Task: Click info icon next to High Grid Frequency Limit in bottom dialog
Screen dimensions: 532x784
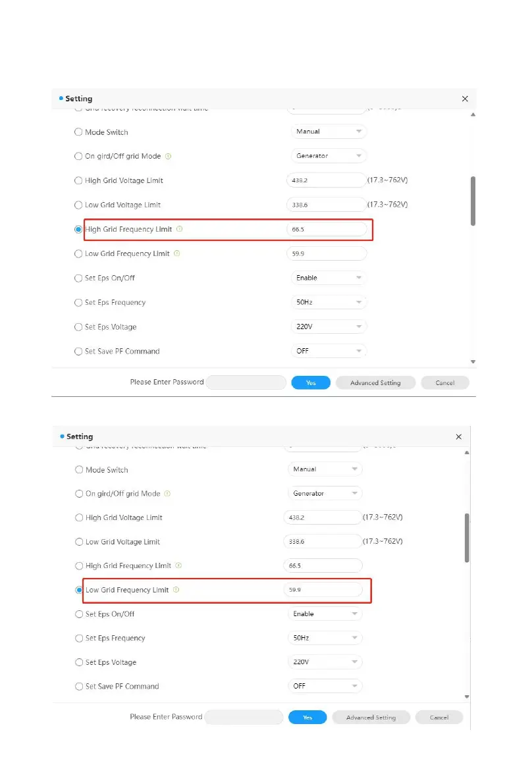Action: coord(179,565)
